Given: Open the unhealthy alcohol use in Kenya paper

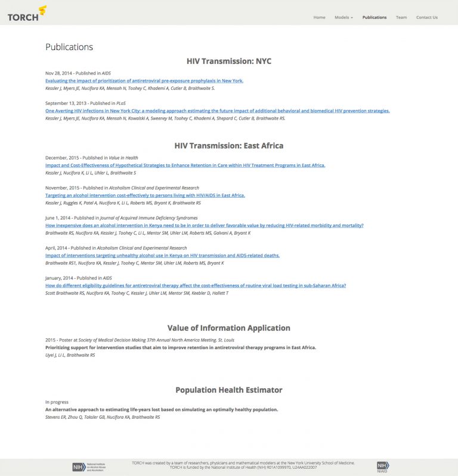Looking at the screenshot, I should click(x=162, y=256).
